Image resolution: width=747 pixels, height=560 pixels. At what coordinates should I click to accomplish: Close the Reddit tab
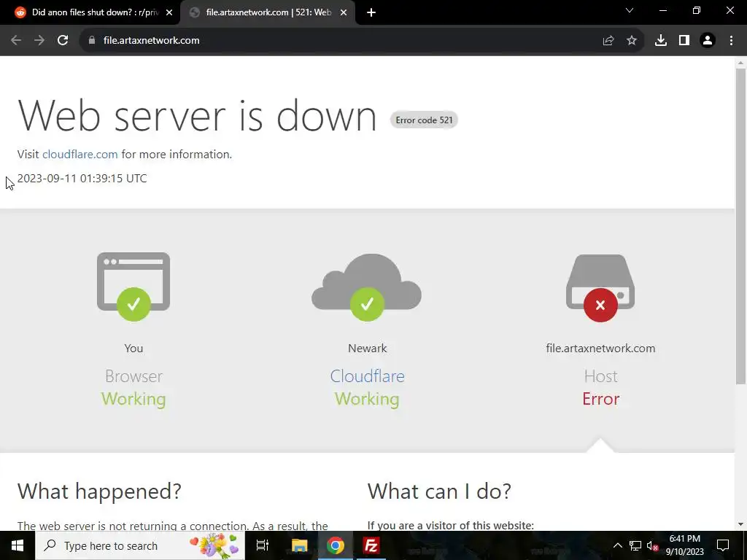point(169,13)
